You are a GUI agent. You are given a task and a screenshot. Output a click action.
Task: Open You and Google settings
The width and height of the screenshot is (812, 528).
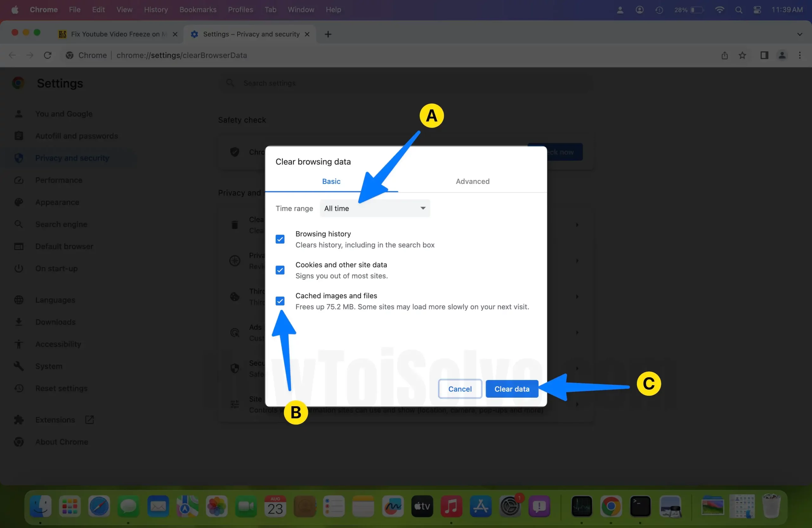point(64,114)
